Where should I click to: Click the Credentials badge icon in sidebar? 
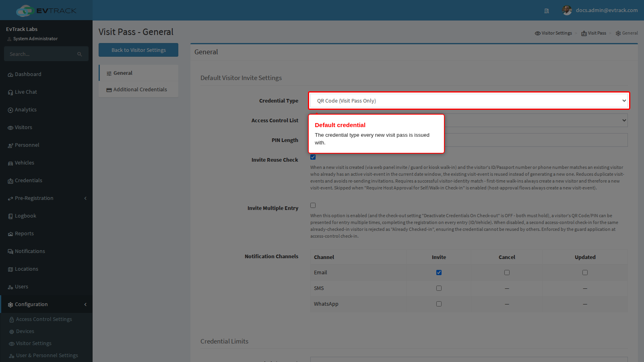tap(10, 181)
